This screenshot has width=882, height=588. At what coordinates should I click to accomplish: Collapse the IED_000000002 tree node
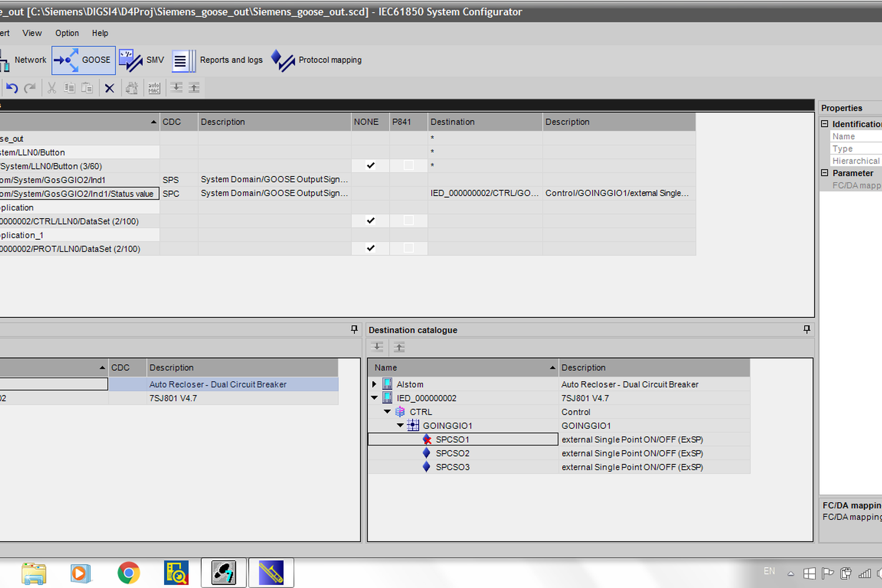click(x=375, y=398)
